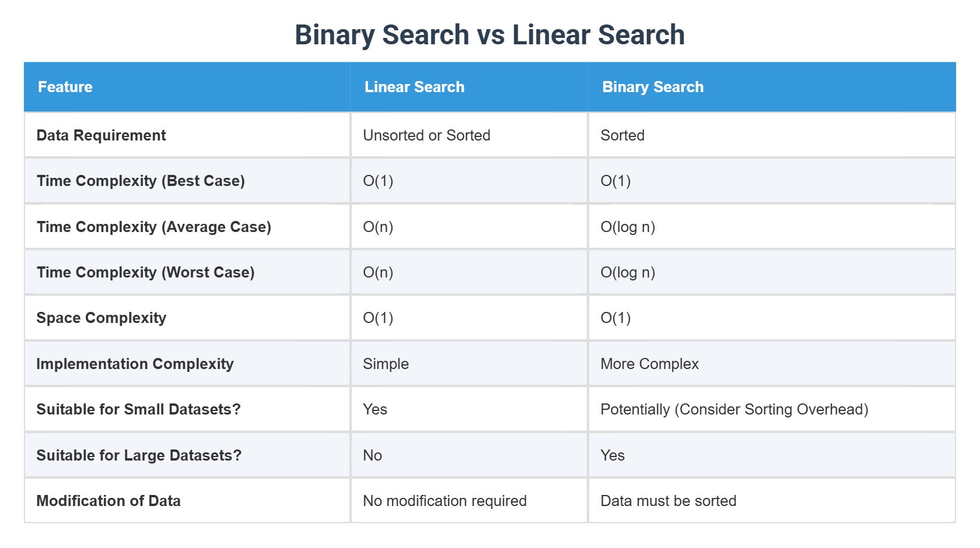Image resolution: width=980 pixels, height=548 pixels.
Task: Click the Time Complexity (Average Case) label
Action: tap(154, 227)
